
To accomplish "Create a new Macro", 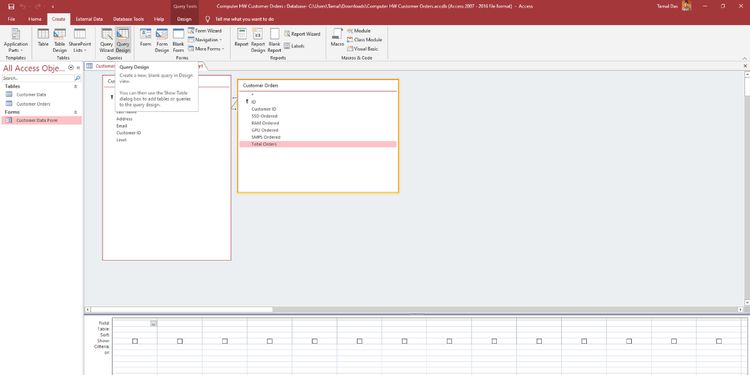I will (337, 37).
